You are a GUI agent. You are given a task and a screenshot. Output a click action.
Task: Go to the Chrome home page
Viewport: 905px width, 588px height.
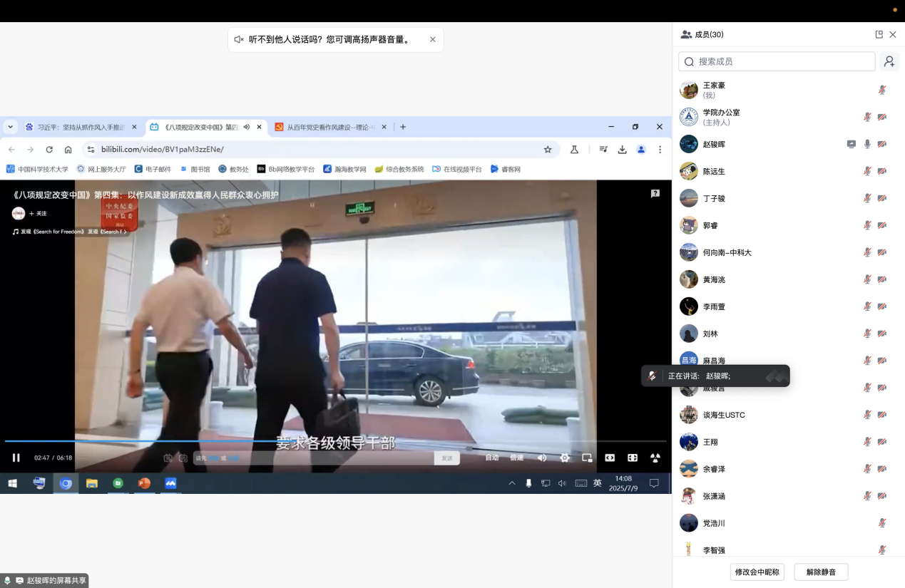pyautogui.click(x=68, y=149)
